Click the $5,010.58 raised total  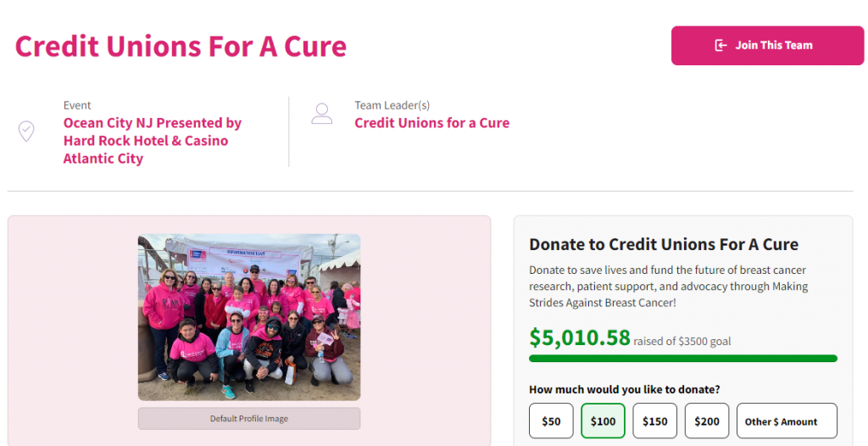coord(580,337)
